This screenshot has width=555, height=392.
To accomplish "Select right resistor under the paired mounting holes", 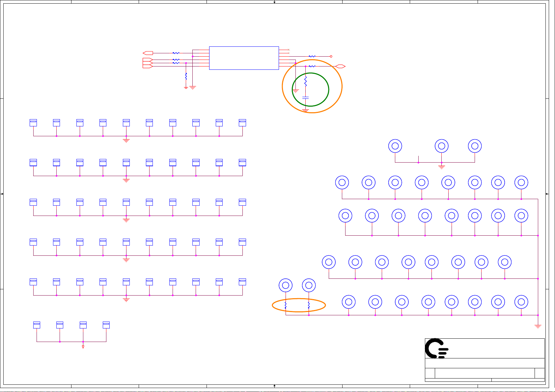I will pyautogui.click(x=309, y=305).
